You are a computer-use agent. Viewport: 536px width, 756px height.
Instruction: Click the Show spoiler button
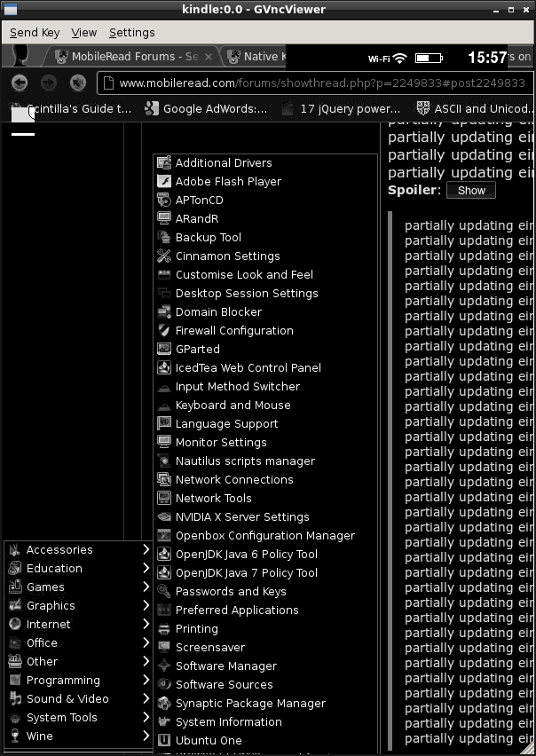coord(471,190)
